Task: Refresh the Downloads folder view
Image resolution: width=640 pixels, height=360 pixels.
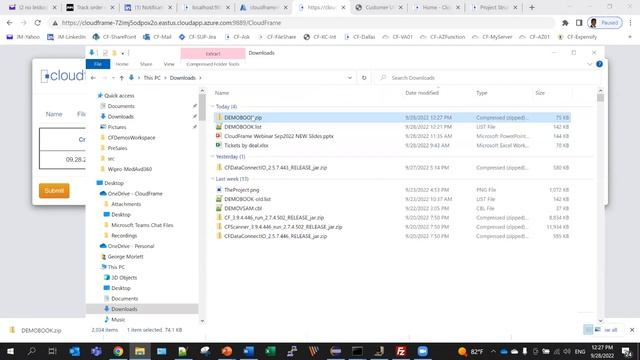Action: 364,78
